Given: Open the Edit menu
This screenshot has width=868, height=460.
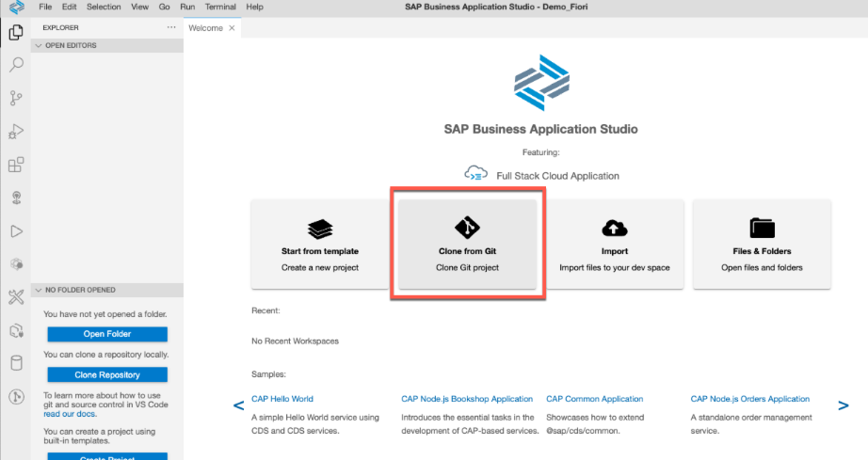Looking at the screenshot, I should pos(70,7).
